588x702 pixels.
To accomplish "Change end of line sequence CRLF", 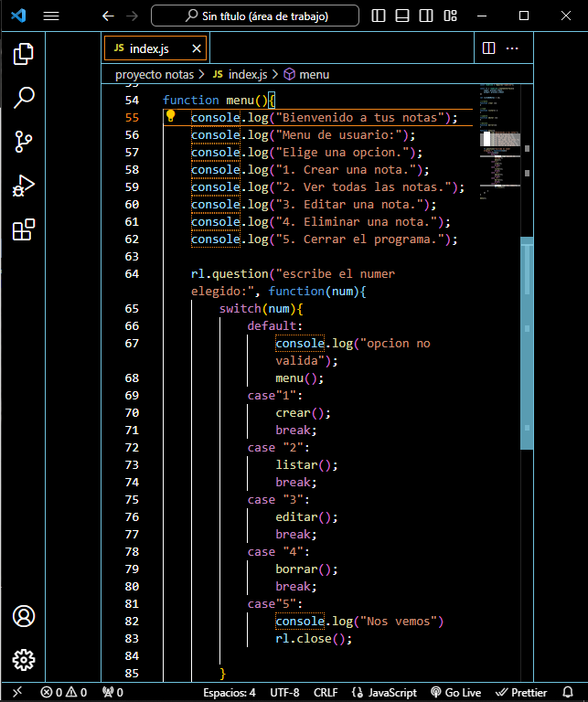I will click(326, 693).
